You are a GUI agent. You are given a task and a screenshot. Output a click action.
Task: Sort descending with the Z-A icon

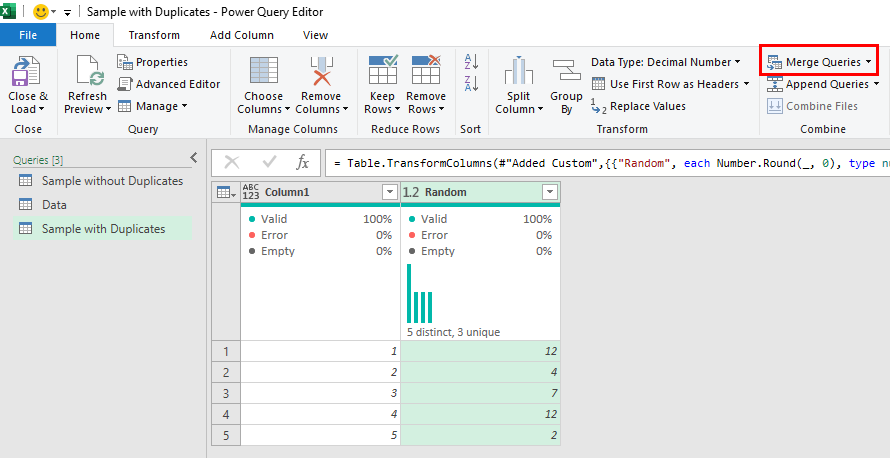point(471,83)
